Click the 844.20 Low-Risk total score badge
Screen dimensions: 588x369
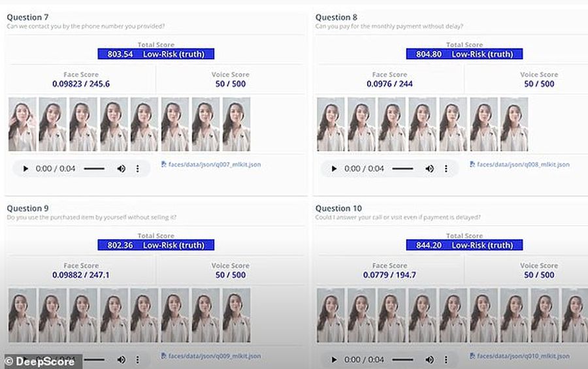(465, 245)
